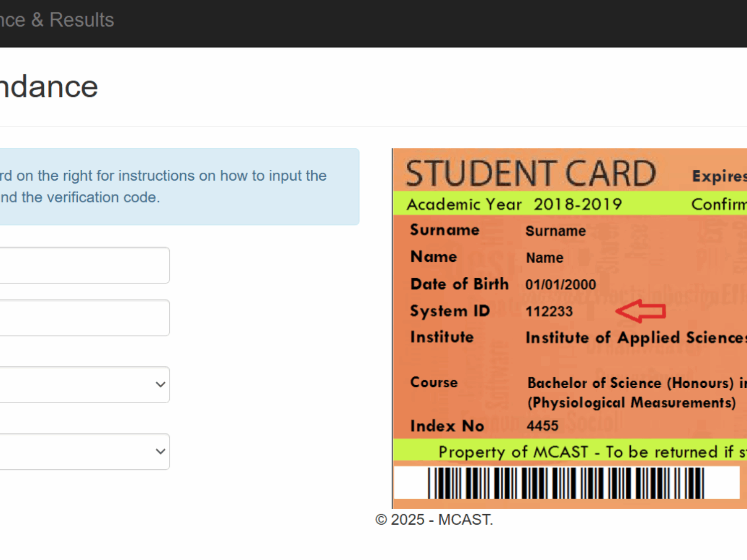747x560 pixels.
Task: Click the "Institute of Applied Sciences" text
Action: tap(635, 338)
